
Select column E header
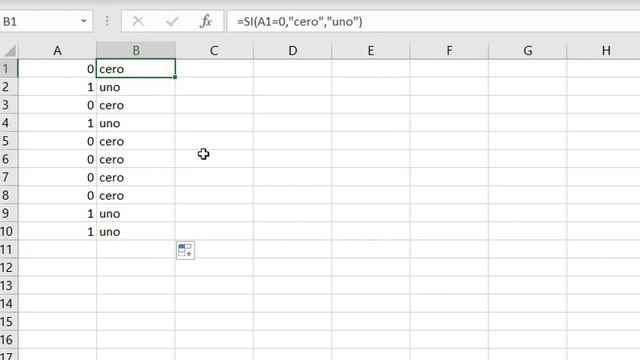(x=371, y=51)
